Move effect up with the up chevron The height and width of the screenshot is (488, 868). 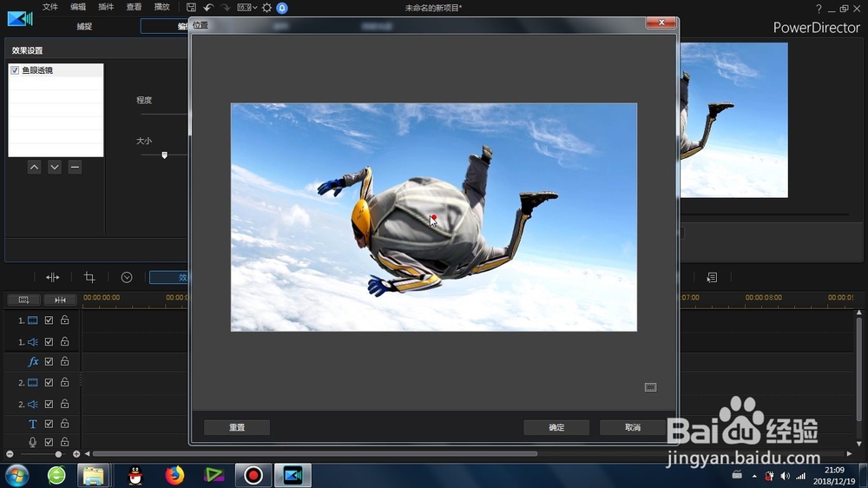pos(35,168)
